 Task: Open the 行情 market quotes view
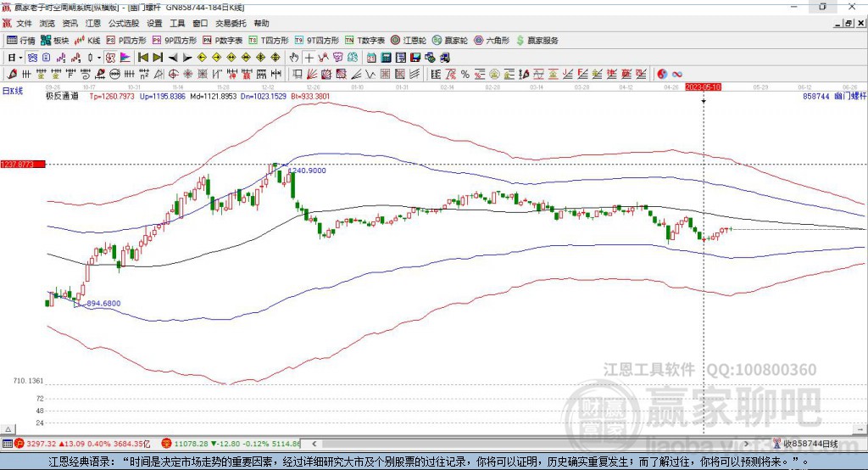point(21,41)
